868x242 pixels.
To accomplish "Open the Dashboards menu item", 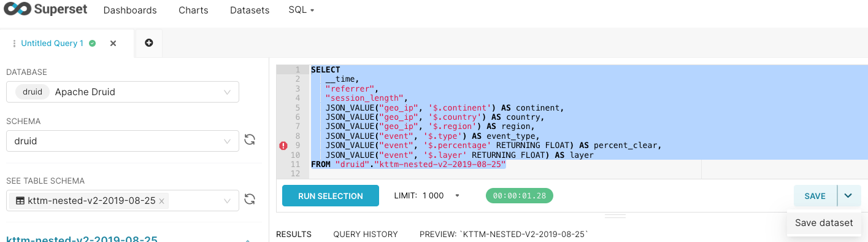I will point(130,10).
